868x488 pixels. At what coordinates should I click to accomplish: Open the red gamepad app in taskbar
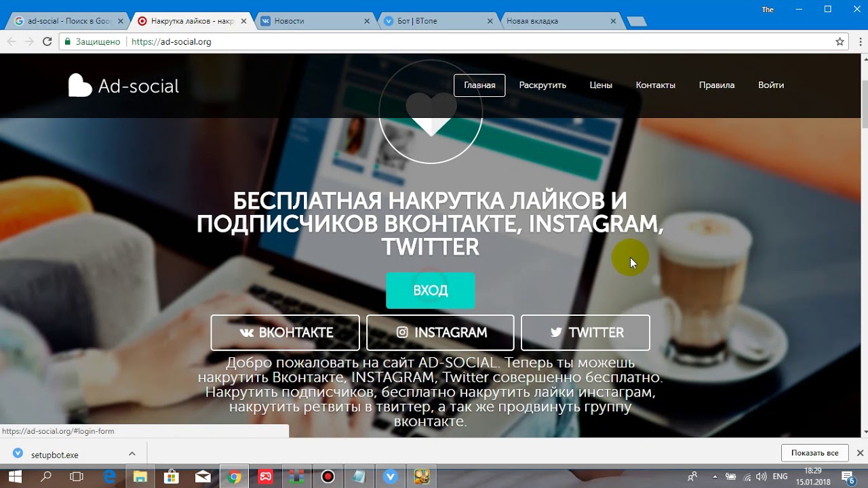265,476
